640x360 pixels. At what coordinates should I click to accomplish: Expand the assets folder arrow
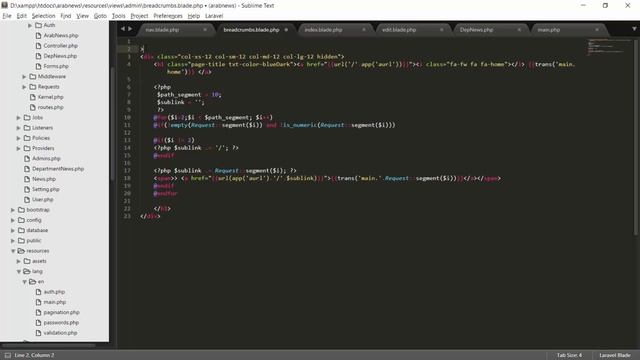point(18,261)
